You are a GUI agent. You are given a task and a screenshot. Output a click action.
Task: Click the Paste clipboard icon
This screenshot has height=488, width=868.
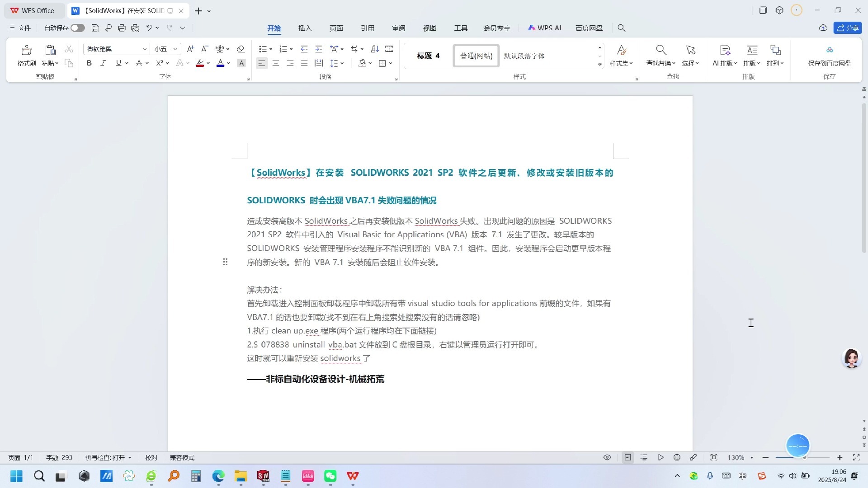coord(50,50)
